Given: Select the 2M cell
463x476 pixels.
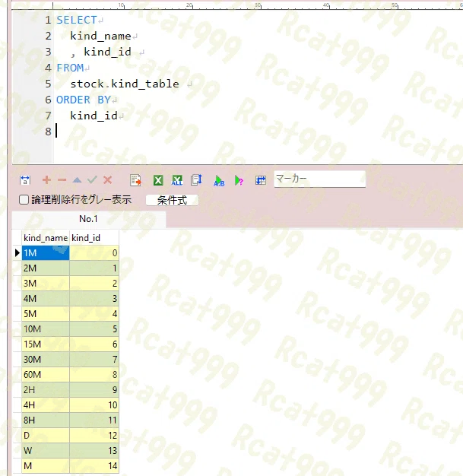Looking at the screenshot, I should (x=46, y=268).
